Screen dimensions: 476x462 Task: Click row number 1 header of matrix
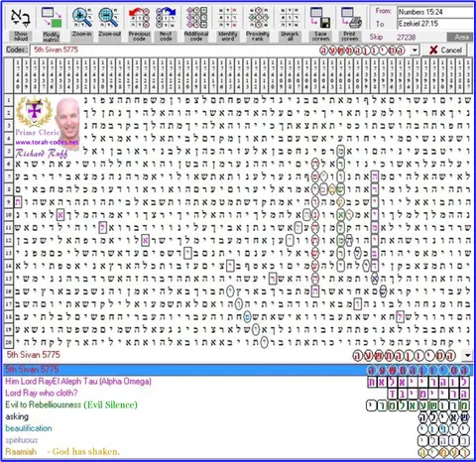9,100
